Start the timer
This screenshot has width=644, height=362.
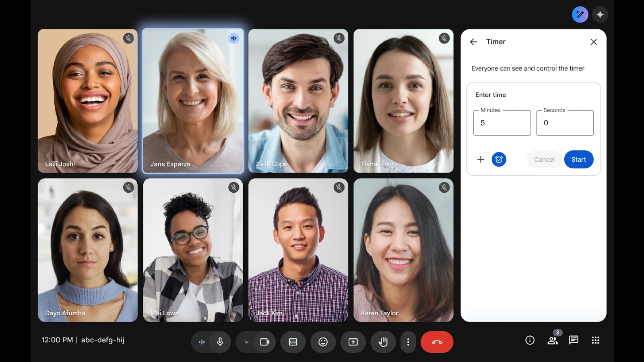point(578,160)
